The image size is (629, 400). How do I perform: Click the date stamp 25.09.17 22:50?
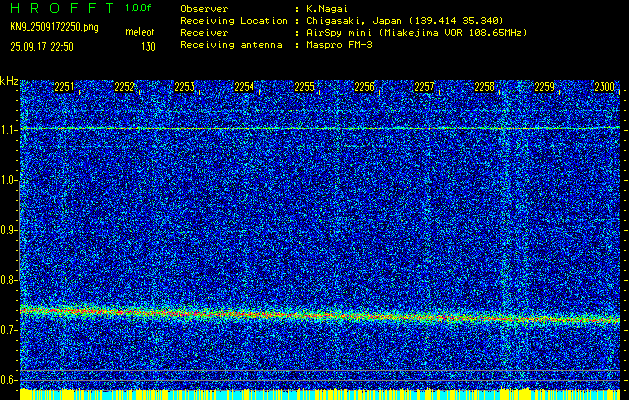click(42, 47)
